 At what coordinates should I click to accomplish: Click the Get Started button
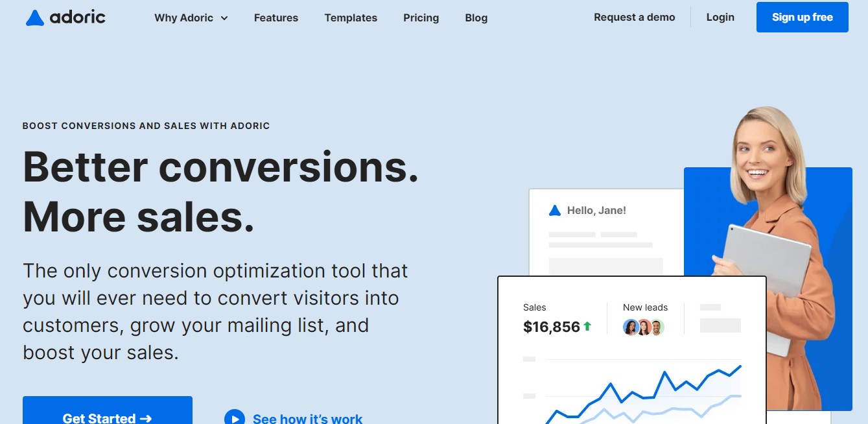coord(107,418)
